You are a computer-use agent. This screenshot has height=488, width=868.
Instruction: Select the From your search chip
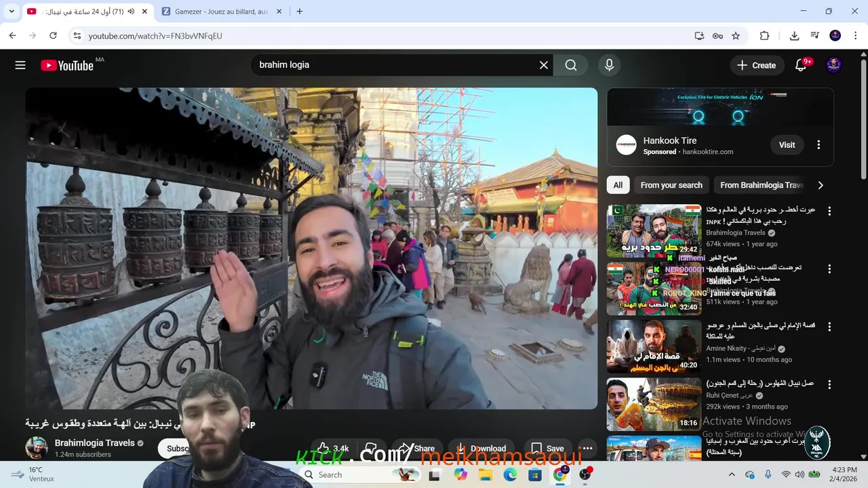tap(671, 185)
